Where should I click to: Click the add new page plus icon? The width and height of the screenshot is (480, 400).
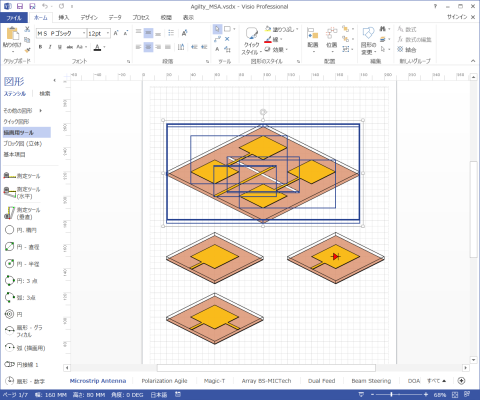tap(461, 381)
